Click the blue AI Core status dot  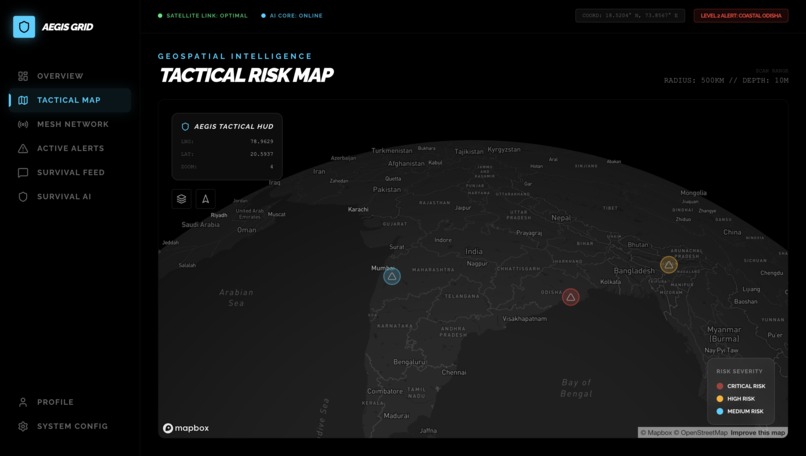(x=263, y=15)
